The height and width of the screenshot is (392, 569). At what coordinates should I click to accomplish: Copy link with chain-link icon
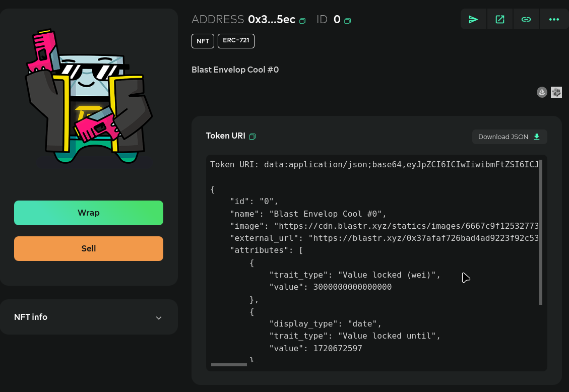coord(526,19)
